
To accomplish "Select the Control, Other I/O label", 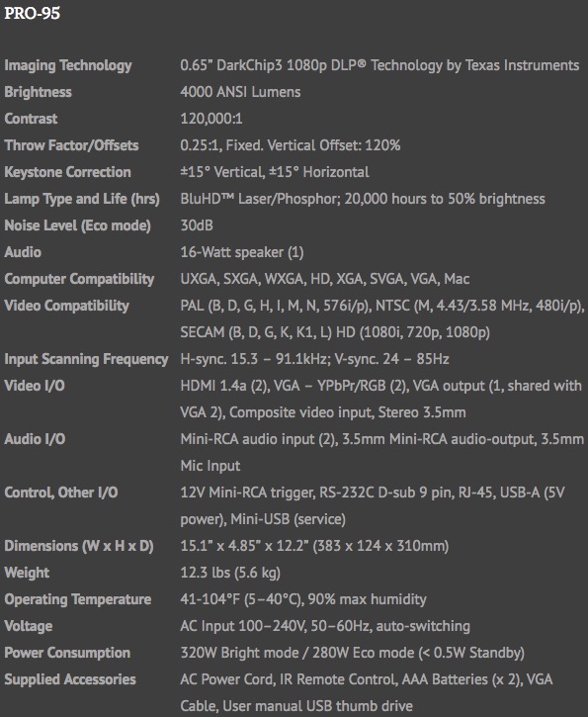I will click(60, 493).
